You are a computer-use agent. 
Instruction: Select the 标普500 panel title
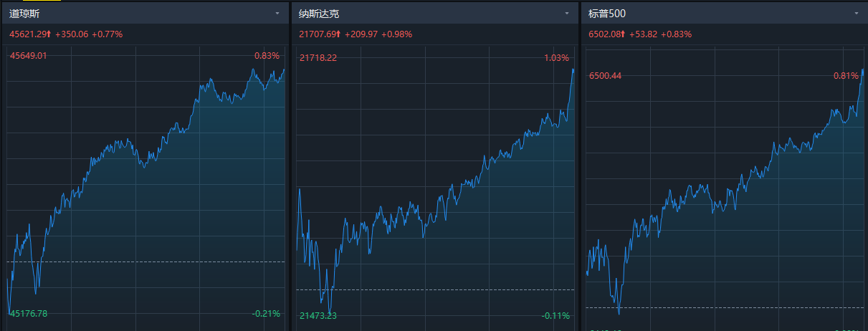(x=606, y=14)
